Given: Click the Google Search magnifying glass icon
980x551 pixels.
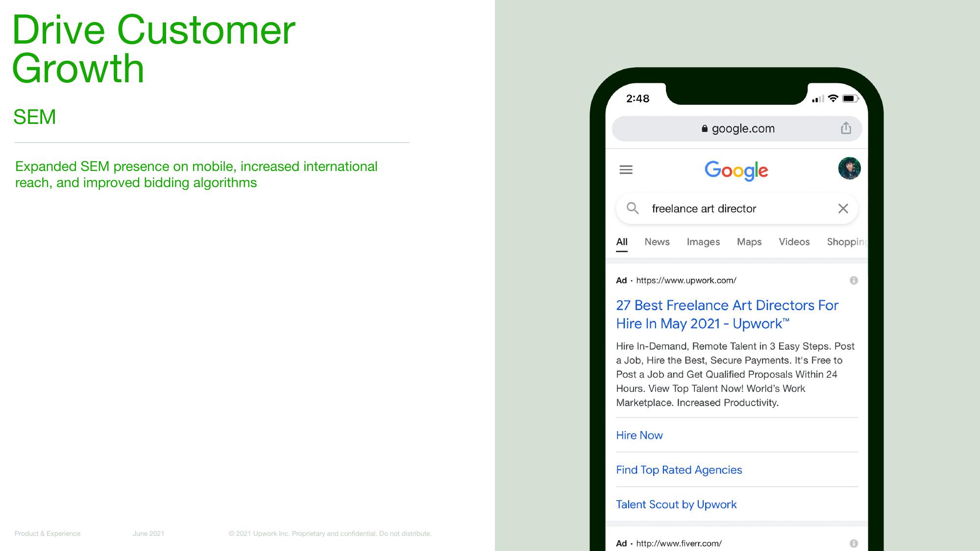Looking at the screenshot, I should coord(634,209).
